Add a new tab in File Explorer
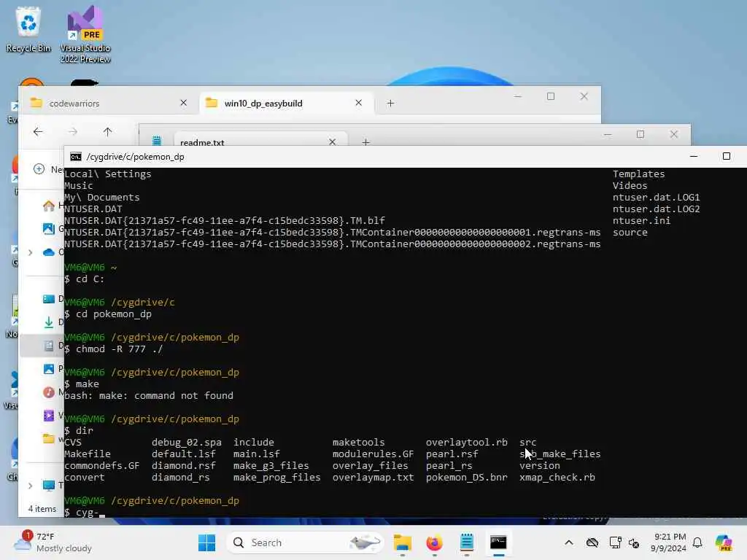 click(391, 104)
